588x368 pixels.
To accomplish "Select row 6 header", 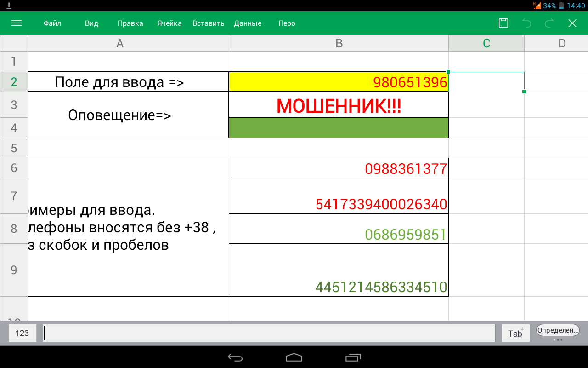I will point(14,168).
